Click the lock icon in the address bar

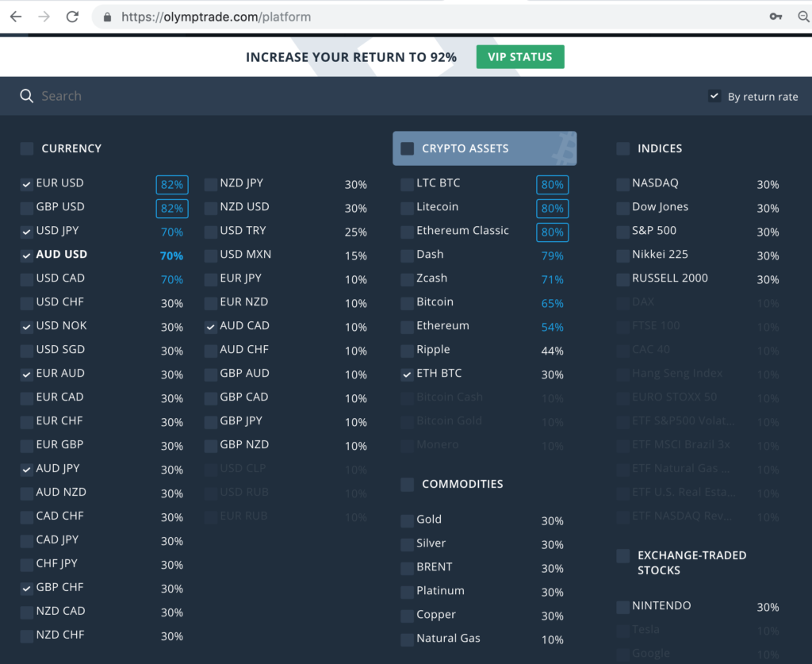coord(107,17)
